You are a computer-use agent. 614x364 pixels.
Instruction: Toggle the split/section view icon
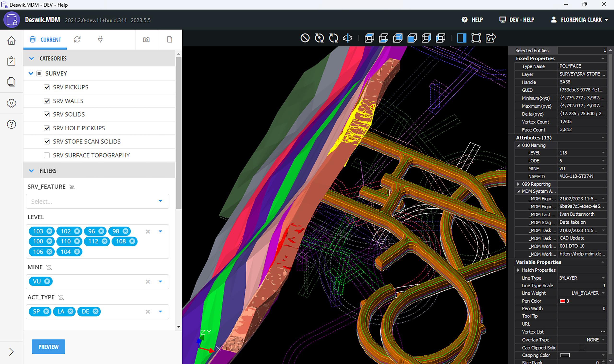click(461, 38)
